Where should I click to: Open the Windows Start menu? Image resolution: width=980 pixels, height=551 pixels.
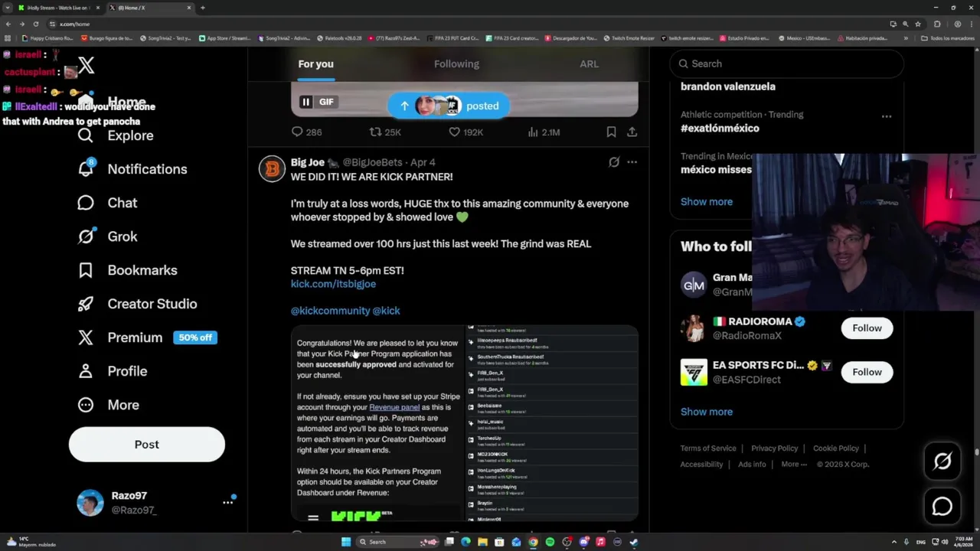pos(346,542)
